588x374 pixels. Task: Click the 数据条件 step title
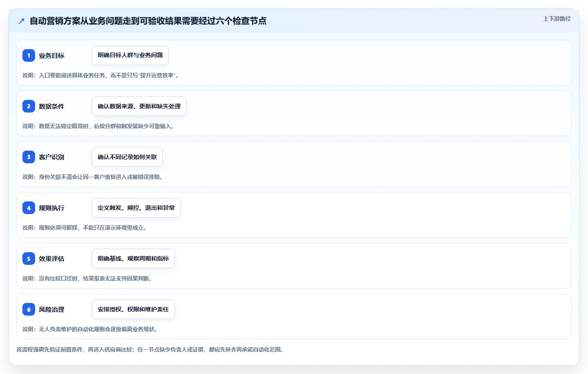pos(52,106)
